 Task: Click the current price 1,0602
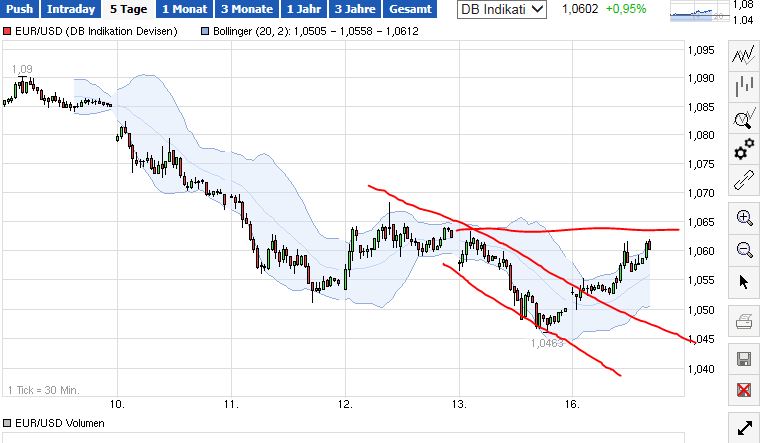click(580, 9)
